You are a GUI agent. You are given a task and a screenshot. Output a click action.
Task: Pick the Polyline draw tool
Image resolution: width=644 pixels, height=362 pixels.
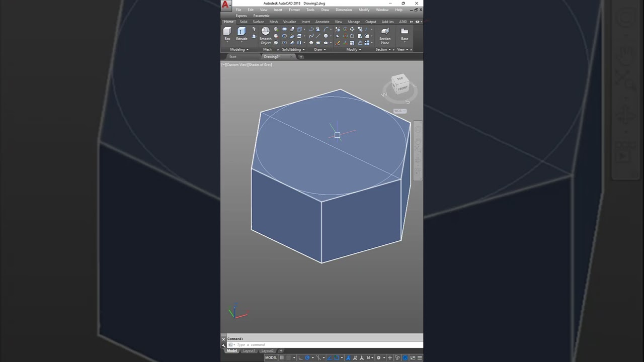point(311,29)
